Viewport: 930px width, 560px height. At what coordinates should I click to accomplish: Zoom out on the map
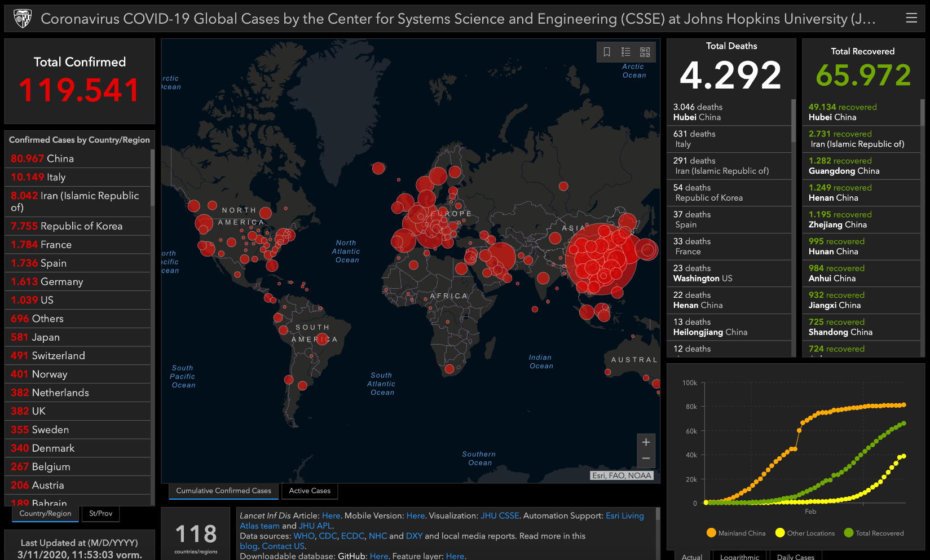pyautogui.click(x=646, y=458)
